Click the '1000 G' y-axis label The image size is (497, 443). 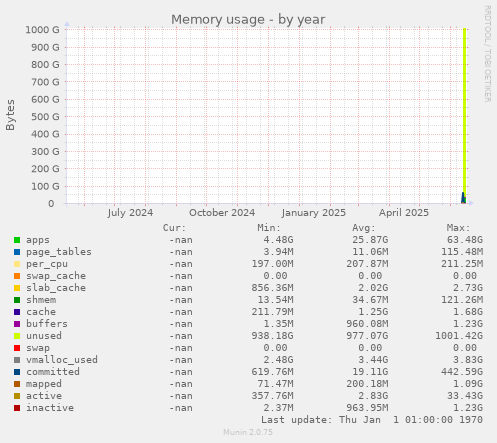click(x=42, y=30)
